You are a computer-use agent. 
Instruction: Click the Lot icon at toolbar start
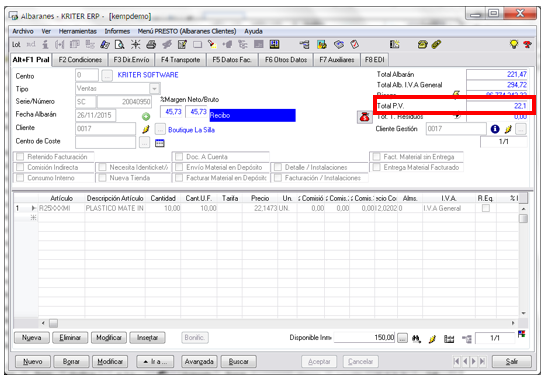(x=16, y=45)
